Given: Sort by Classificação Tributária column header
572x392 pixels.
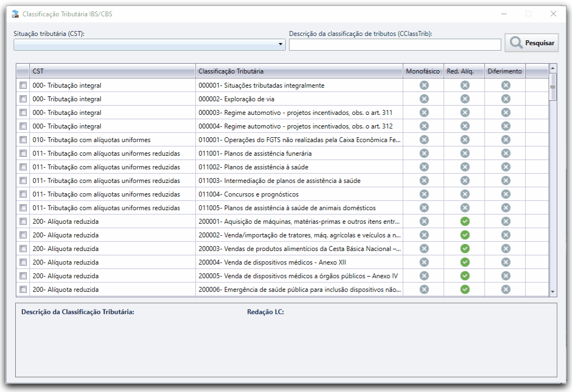Looking at the screenshot, I should 299,71.
